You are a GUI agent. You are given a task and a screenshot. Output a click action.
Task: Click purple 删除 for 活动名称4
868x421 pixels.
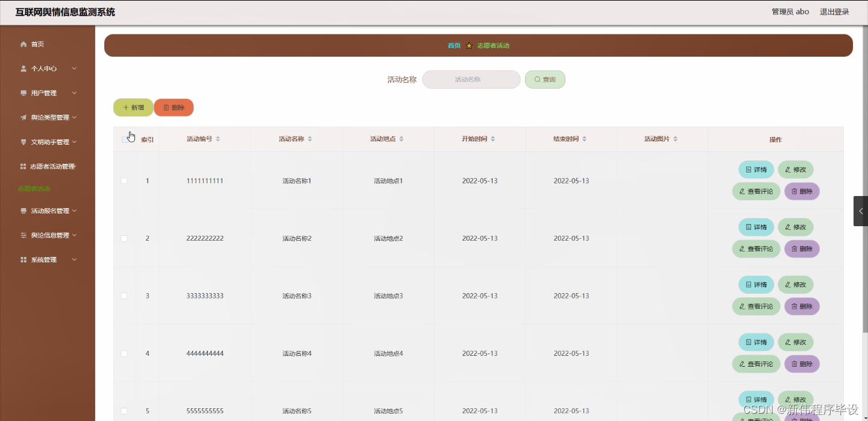pyautogui.click(x=802, y=364)
